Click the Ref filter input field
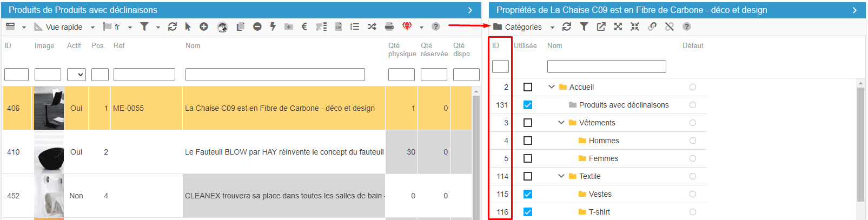Image resolution: width=868 pixels, height=220 pixels. (144, 75)
